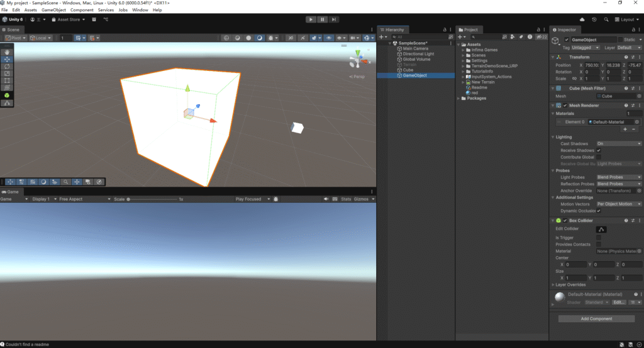Toggle scene visibility eye icon
644x348 pixels.
click(328, 38)
